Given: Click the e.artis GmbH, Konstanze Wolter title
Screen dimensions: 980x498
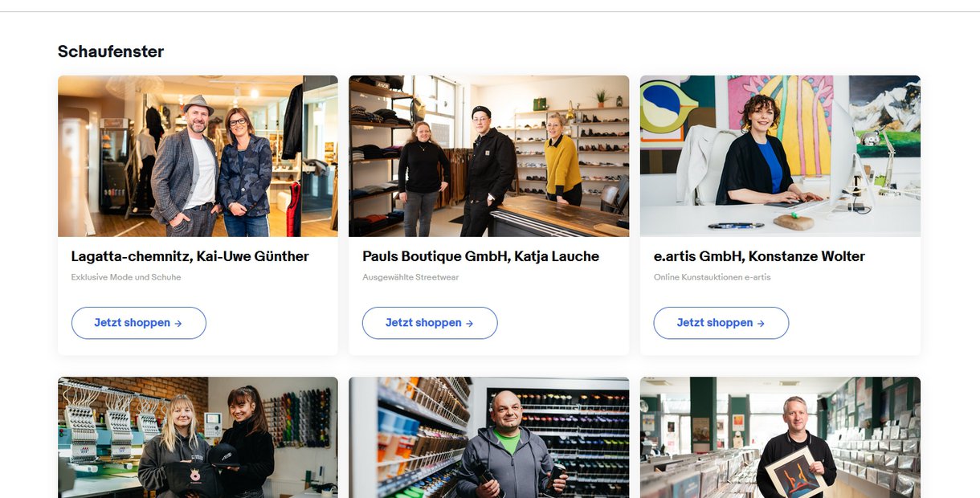Looking at the screenshot, I should click(x=759, y=256).
